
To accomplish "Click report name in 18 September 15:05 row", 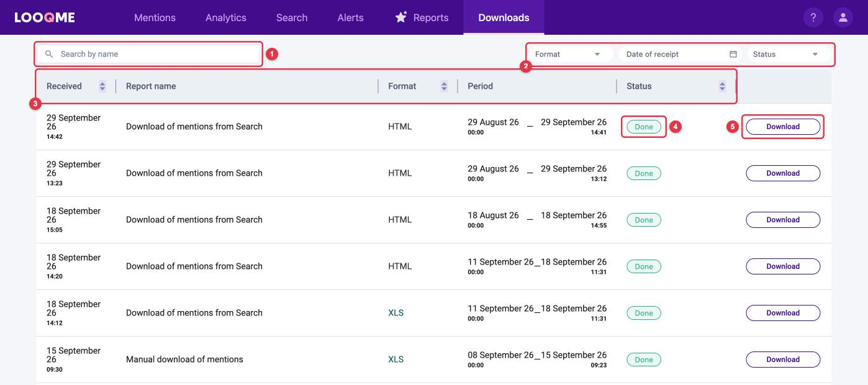I will (194, 220).
